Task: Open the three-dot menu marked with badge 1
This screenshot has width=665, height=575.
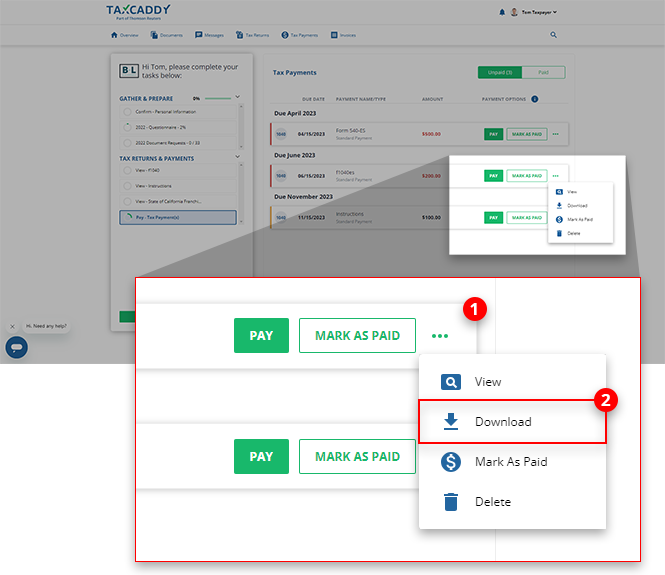Action: click(x=440, y=336)
